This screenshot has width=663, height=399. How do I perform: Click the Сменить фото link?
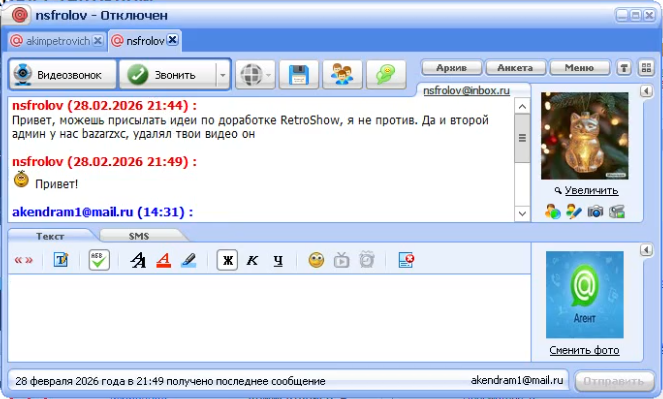(x=584, y=350)
